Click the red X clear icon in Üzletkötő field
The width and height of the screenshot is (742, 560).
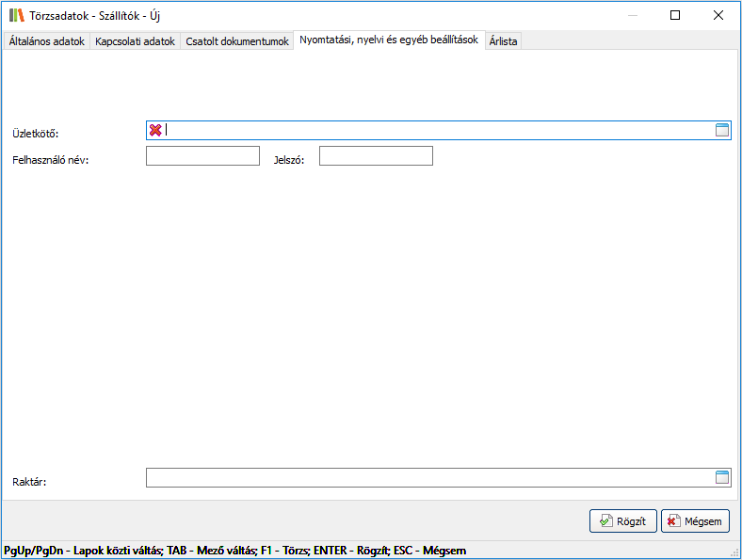pyautogui.click(x=155, y=131)
